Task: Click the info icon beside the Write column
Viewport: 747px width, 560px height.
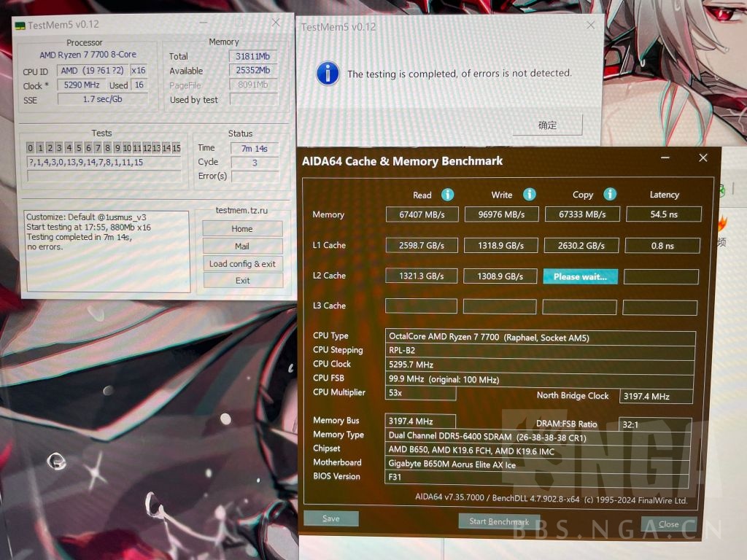Action: [530, 195]
